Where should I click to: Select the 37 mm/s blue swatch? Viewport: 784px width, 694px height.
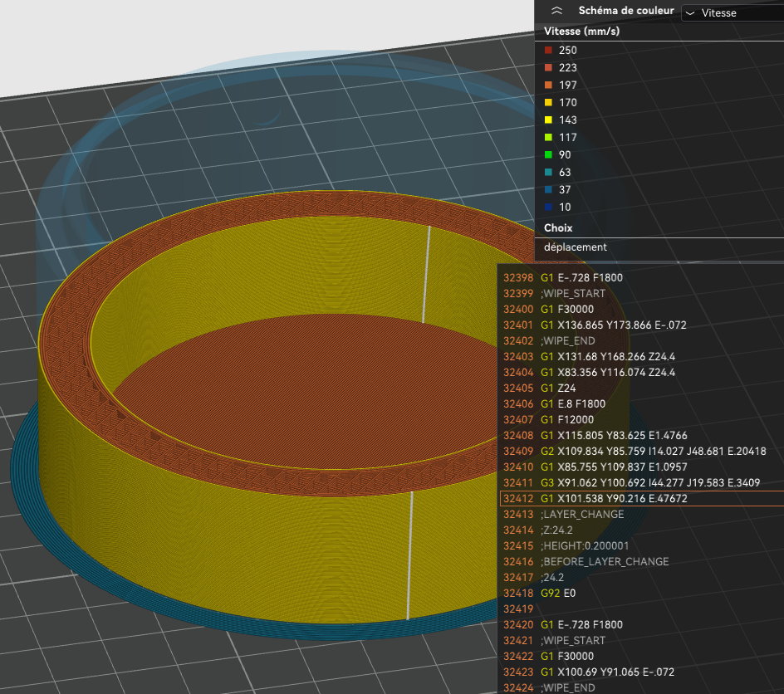click(549, 190)
